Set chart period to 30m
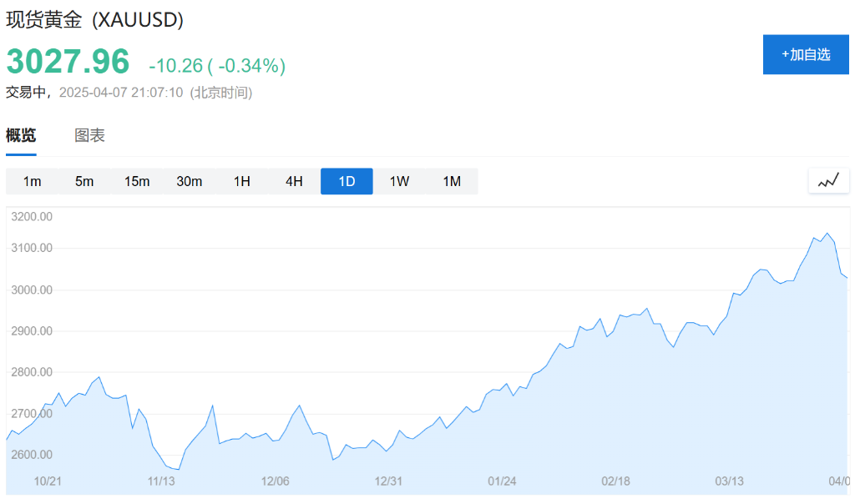This screenshot has width=855, height=504. (x=190, y=181)
